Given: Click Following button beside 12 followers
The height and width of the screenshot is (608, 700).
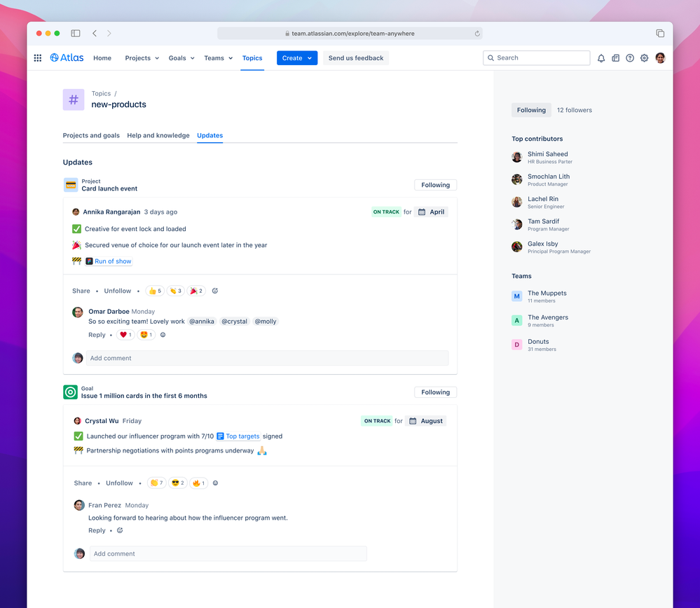Looking at the screenshot, I should pyautogui.click(x=531, y=110).
